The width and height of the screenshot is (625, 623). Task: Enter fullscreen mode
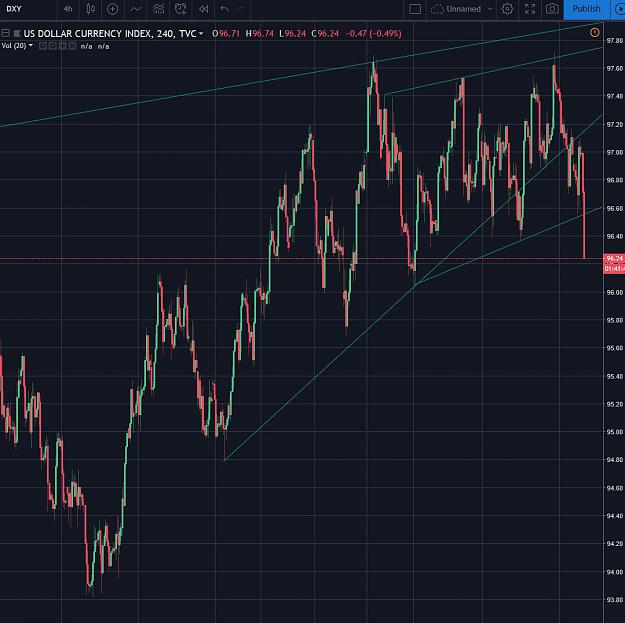click(530, 9)
